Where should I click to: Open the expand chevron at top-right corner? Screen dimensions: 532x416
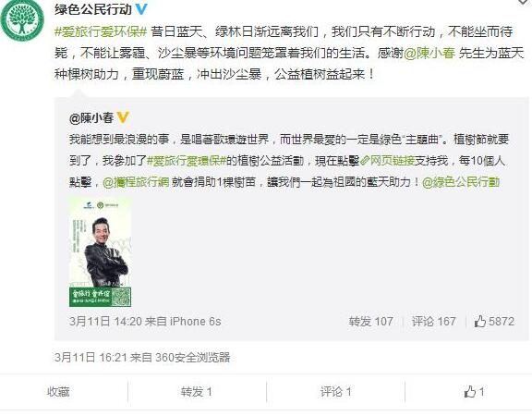click(x=526, y=2)
